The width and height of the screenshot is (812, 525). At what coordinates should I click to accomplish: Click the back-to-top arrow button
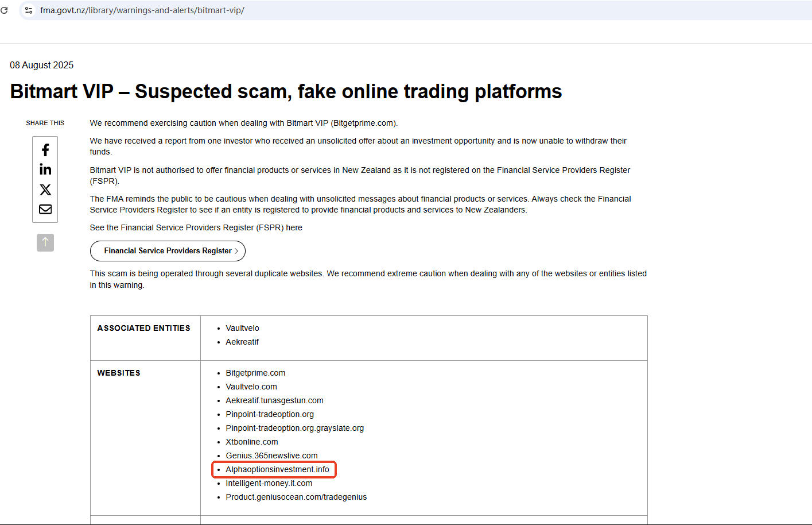(x=45, y=242)
